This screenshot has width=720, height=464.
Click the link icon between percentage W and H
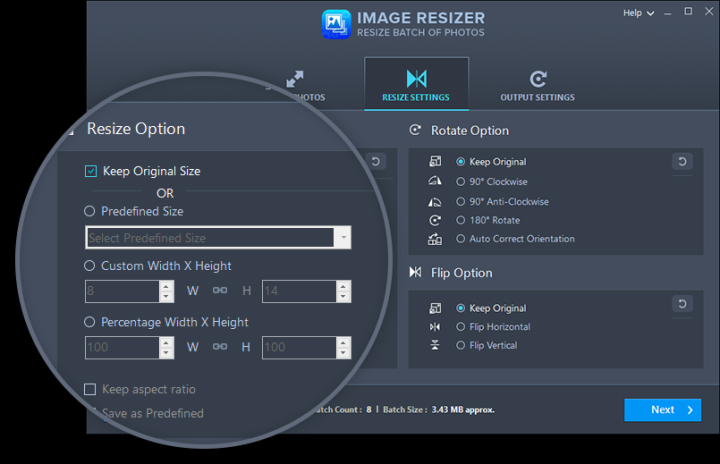(x=220, y=346)
